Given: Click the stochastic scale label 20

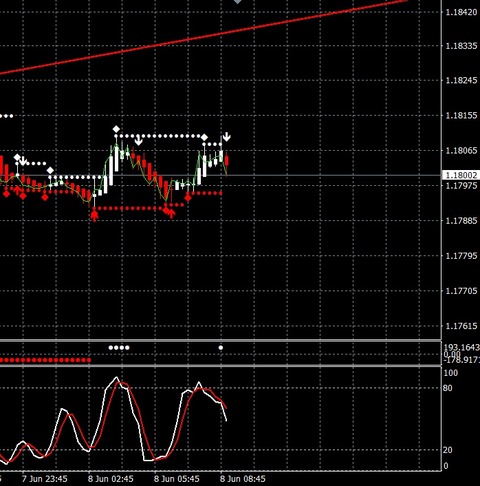Looking at the screenshot, I should tap(448, 450).
